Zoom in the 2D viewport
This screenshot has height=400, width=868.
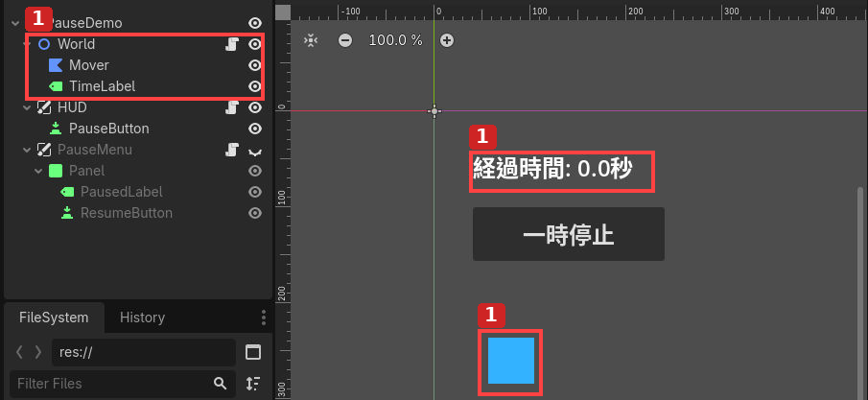pos(447,40)
